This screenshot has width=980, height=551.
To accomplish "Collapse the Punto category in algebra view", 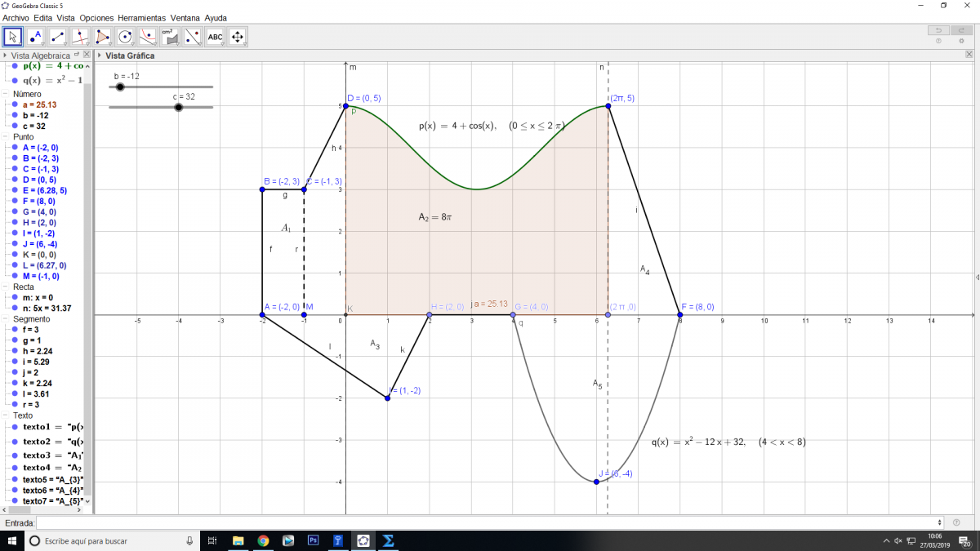I will 6,137.
